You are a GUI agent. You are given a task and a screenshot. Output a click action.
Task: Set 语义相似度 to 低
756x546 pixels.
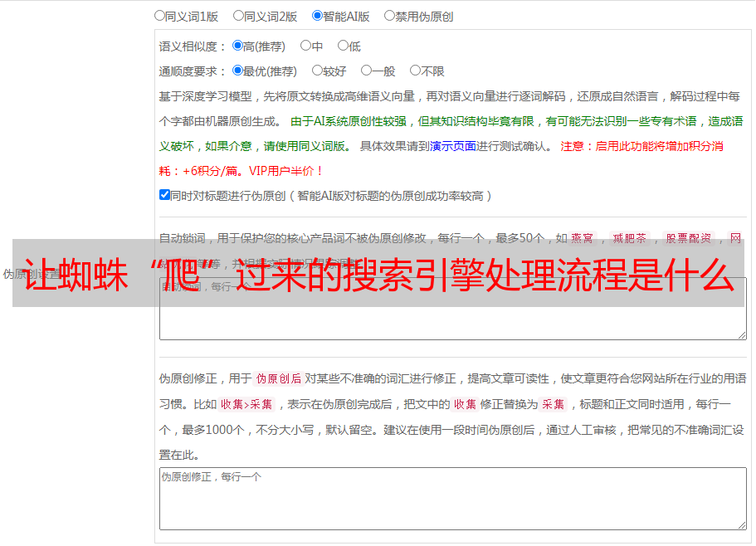343,46
